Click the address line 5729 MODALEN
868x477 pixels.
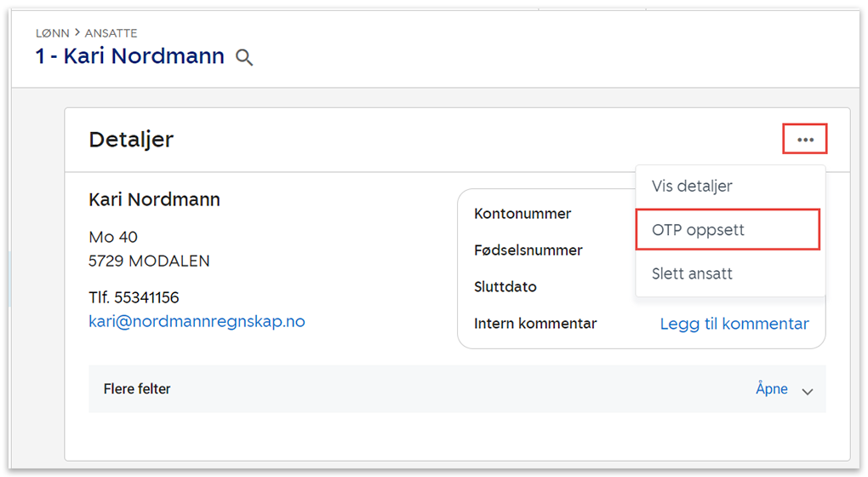click(149, 261)
